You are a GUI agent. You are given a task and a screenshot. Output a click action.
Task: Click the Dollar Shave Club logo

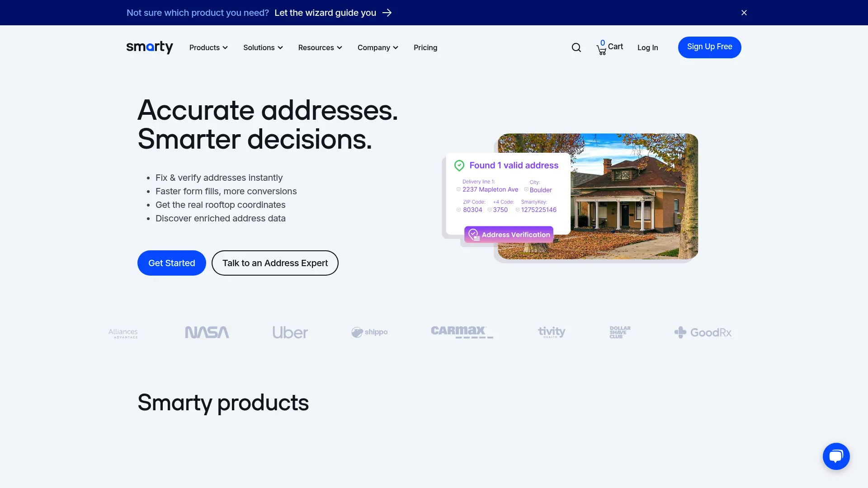620,332
